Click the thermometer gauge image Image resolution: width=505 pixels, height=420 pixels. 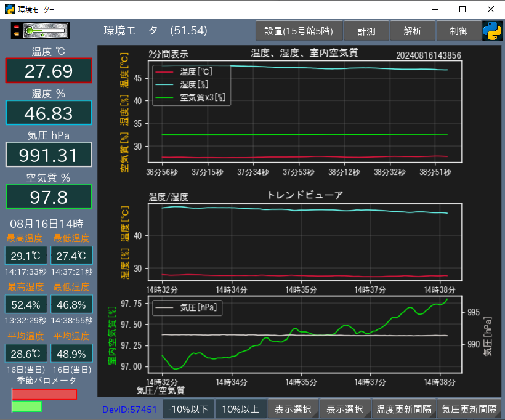[x=40, y=31]
